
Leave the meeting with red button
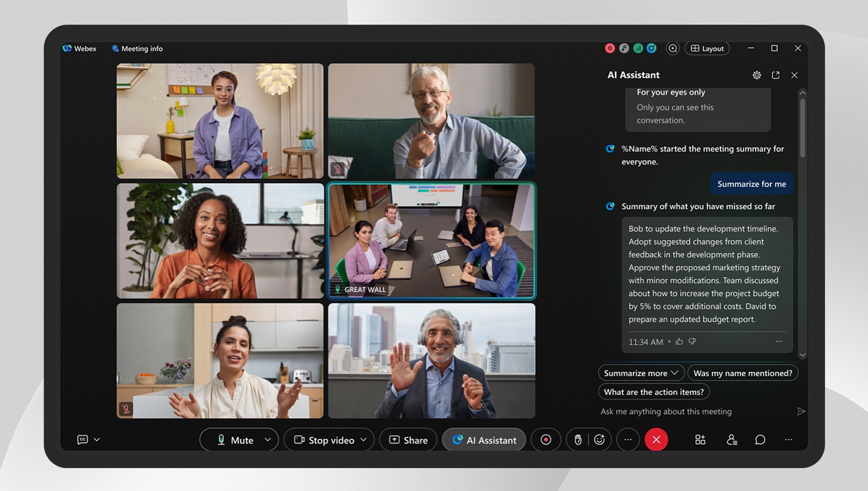pyautogui.click(x=656, y=440)
